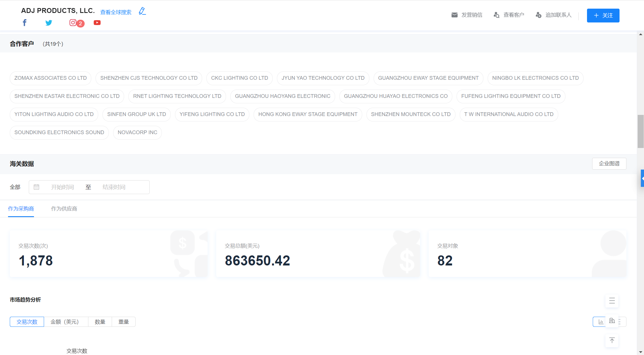Click the 全部 date filter label
Viewport: 644px width, 355px height.
coord(15,187)
